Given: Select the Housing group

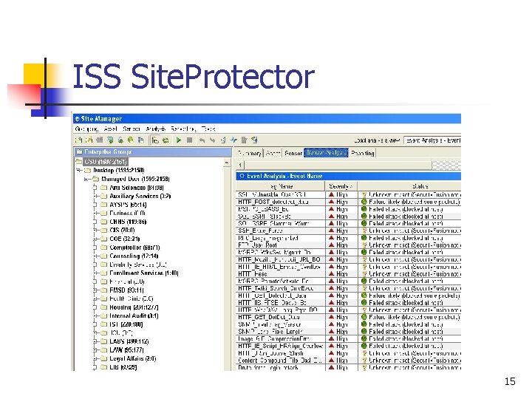Looking at the screenshot, I should point(134,307).
